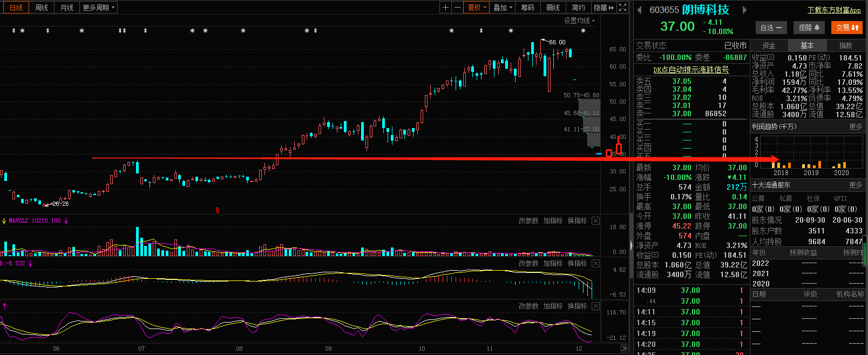Click the right panel vertical scrollbar thumb
Screen dimensions: 868x355
tap(865, 251)
